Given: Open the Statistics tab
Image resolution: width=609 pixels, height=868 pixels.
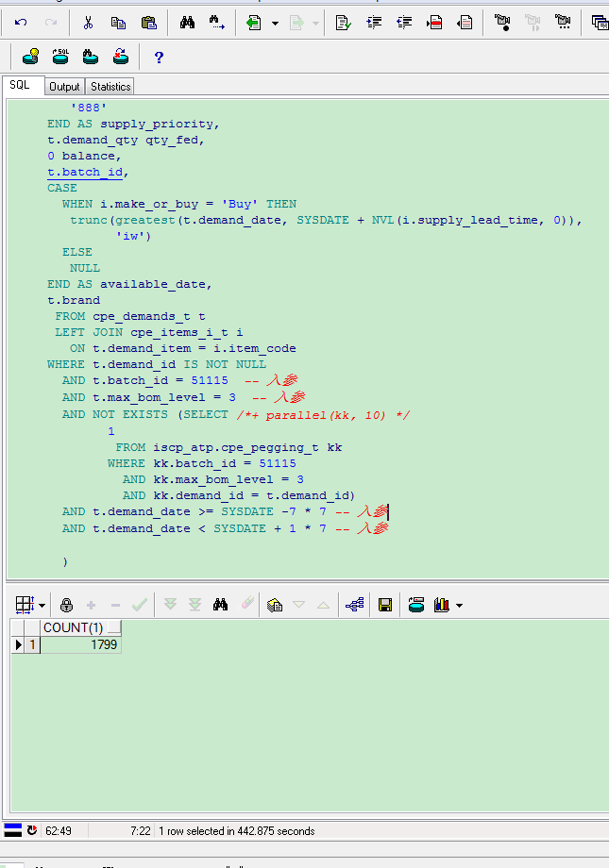Looking at the screenshot, I should tap(110, 87).
